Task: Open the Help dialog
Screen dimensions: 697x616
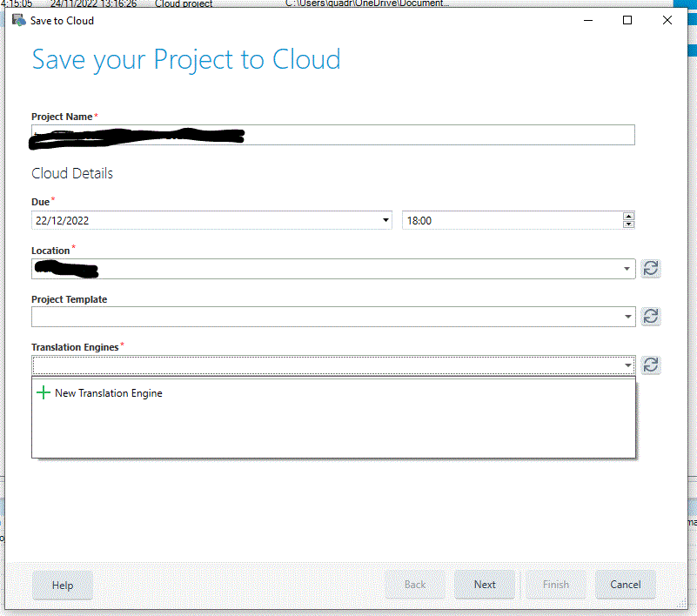Action: [x=62, y=585]
